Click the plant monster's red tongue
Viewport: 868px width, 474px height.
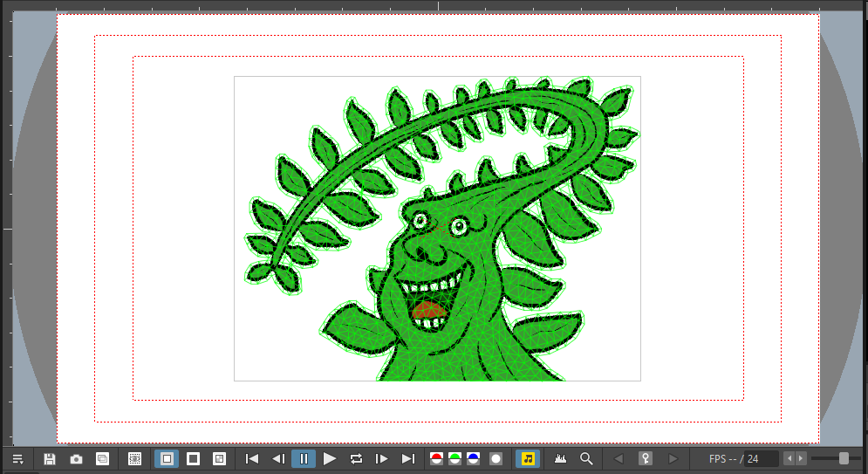coord(428,310)
